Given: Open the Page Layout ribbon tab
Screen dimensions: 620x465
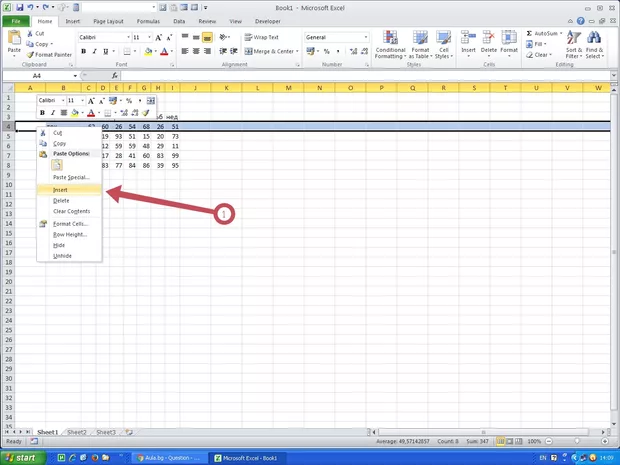Looking at the screenshot, I should coord(108,21).
